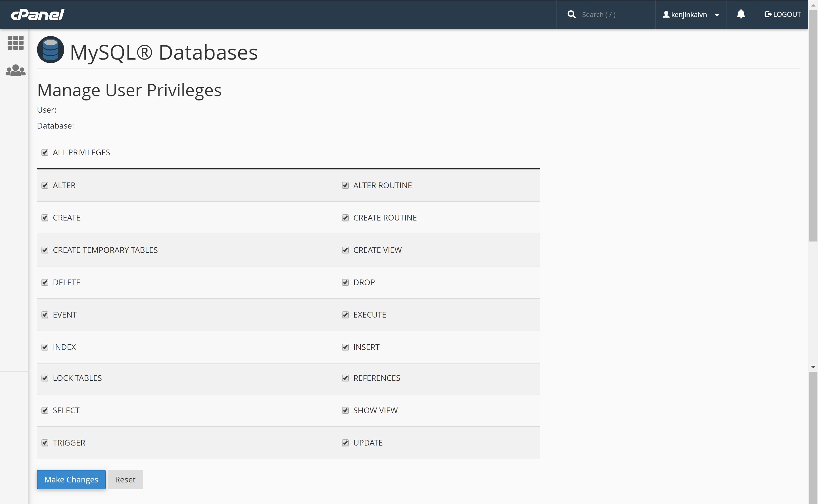Toggle the REFERENCES checkbox
The image size is (818, 504).
click(345, 378)
